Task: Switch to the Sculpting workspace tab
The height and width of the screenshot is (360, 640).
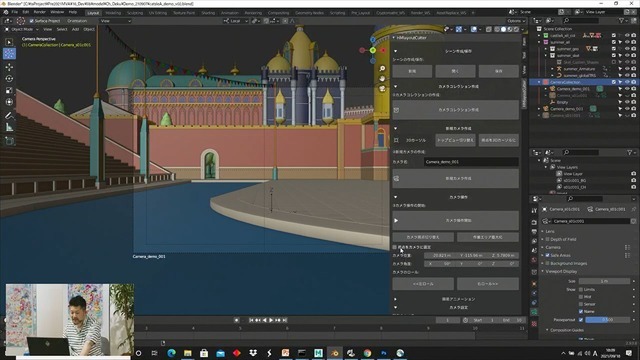Action: coord(135,13)
